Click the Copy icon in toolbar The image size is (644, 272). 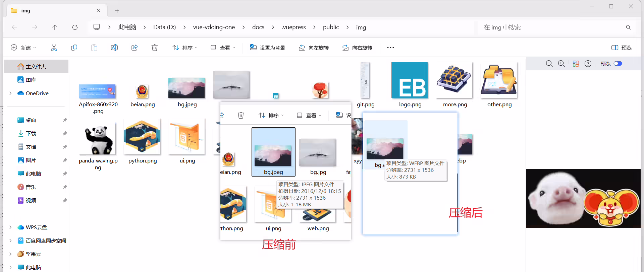point(74,48)
